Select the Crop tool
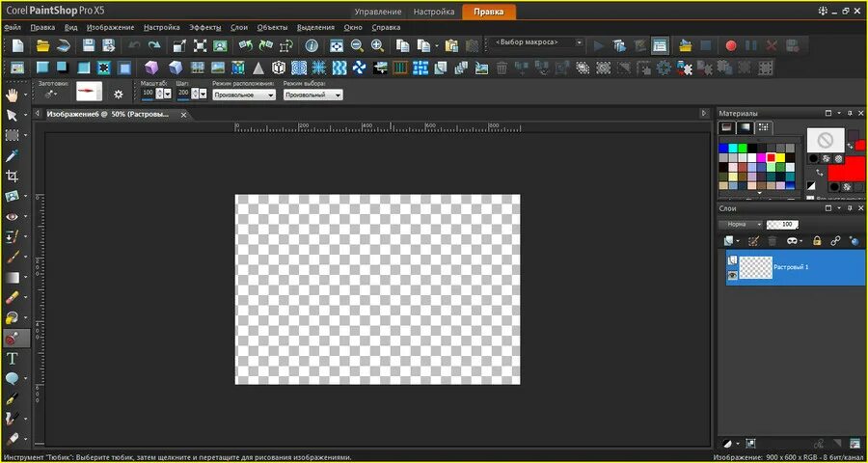 click(12, 177)
